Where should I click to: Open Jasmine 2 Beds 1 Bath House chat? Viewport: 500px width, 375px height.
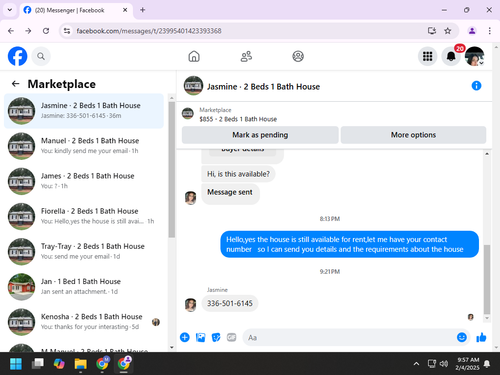coord(84,111)
